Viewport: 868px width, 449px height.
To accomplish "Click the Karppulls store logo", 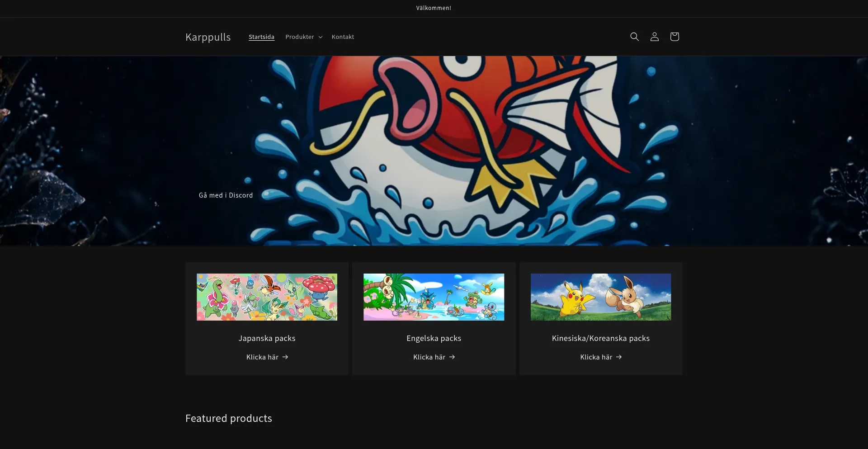I will pyautogui.click(x=208, y=37).
